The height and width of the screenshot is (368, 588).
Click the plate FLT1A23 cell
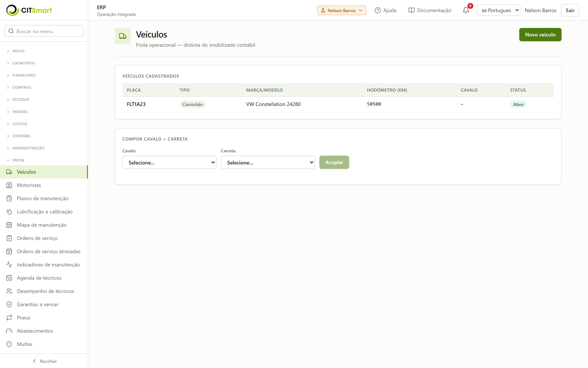tap(136, 104)
